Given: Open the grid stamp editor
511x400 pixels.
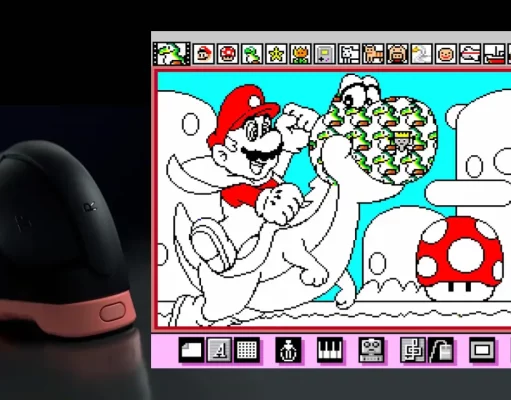Looking at the screenshot, I should [x=247, y=350].
